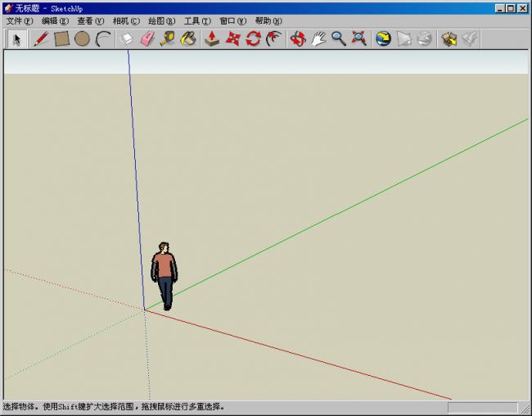Screen dimensions: 532x416
Task: Open the 编辑(E) menu
Action: [x=55, y=21]
